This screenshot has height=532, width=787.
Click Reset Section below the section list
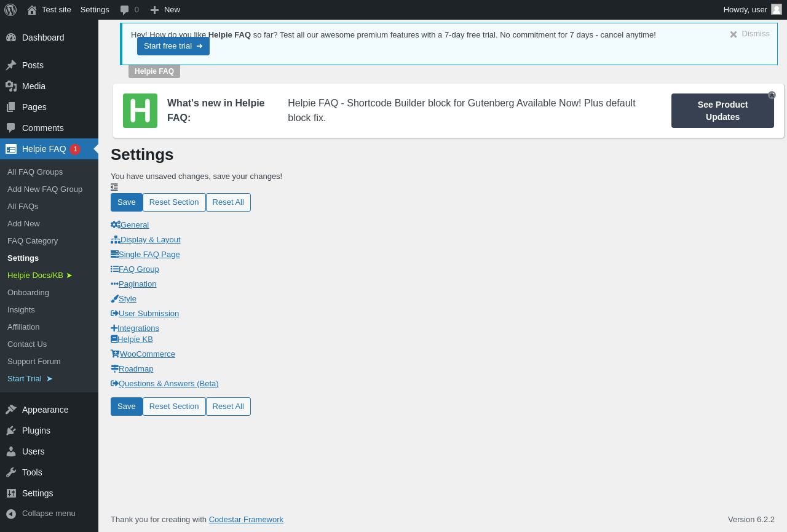pos(174,407)
